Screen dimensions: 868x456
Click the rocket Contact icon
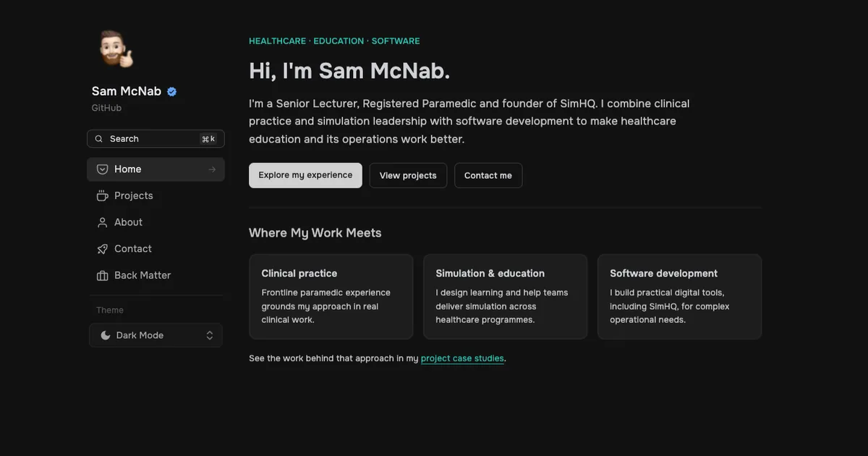tap(103, 249)
